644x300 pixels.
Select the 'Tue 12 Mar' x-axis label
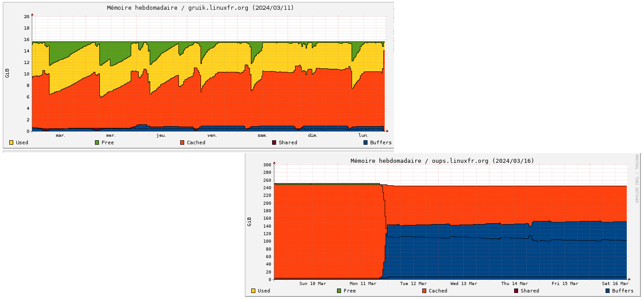413,284
